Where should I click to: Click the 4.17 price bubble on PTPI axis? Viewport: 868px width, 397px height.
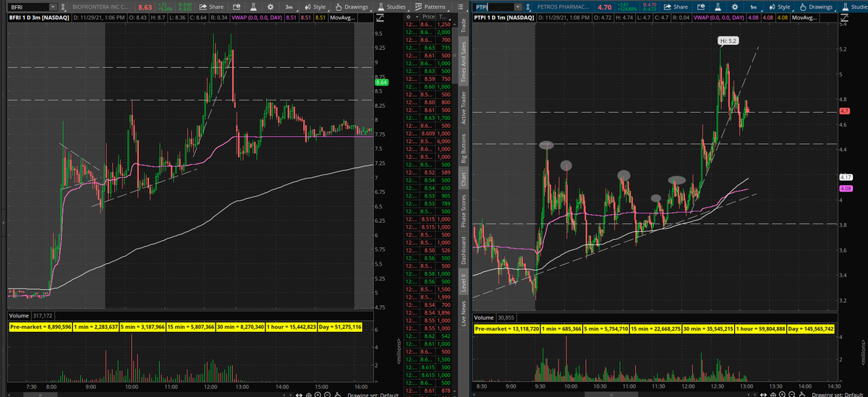pyautogui.click(x=846, y=177)
